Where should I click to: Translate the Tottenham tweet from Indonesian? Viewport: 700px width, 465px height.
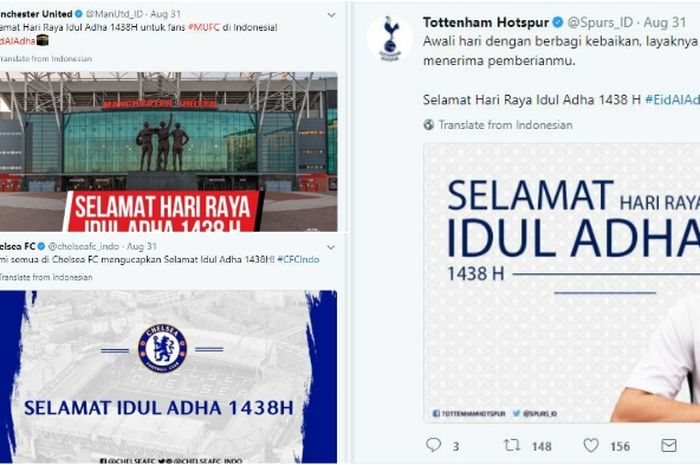(505, 125)
